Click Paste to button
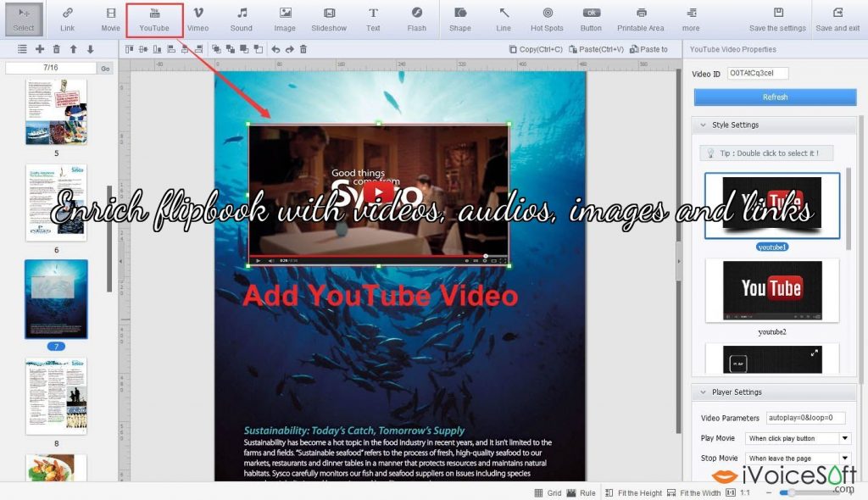The height and width of the screenshot is (500, 868). (x=648, y=49)
